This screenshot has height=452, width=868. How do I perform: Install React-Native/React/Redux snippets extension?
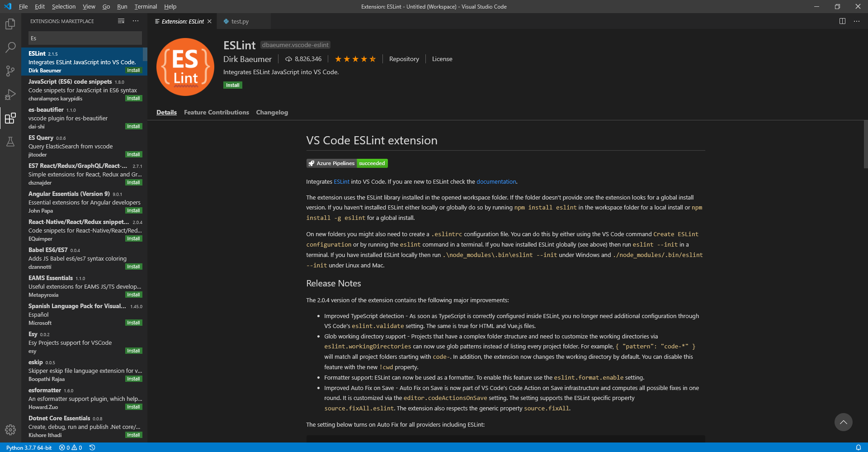coord(133,238)
